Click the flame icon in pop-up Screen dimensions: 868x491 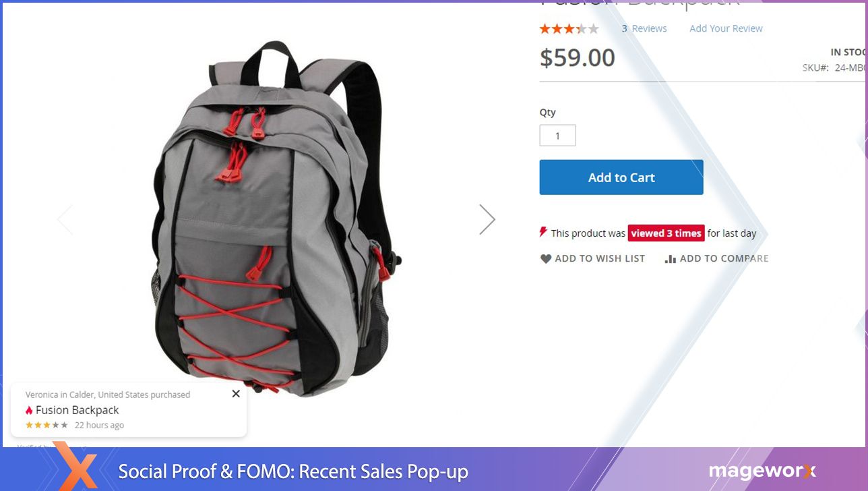[29, 410]
